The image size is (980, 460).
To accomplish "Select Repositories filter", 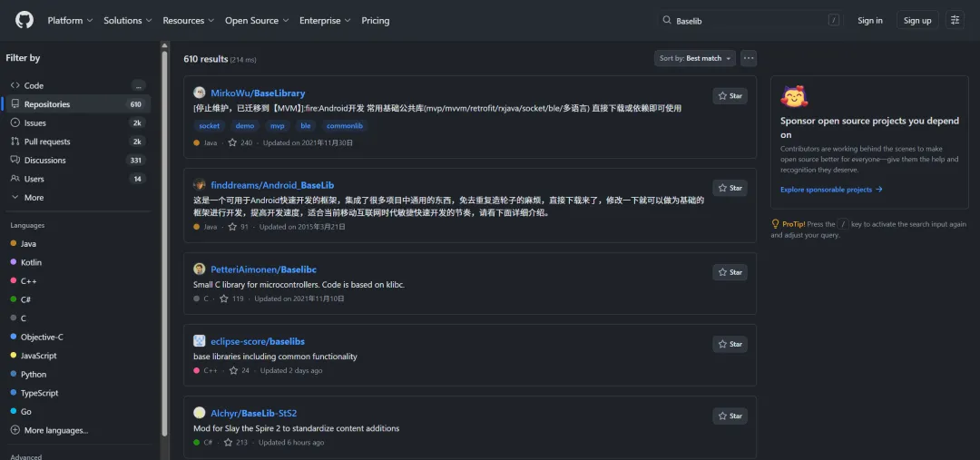I will point(78,104).
